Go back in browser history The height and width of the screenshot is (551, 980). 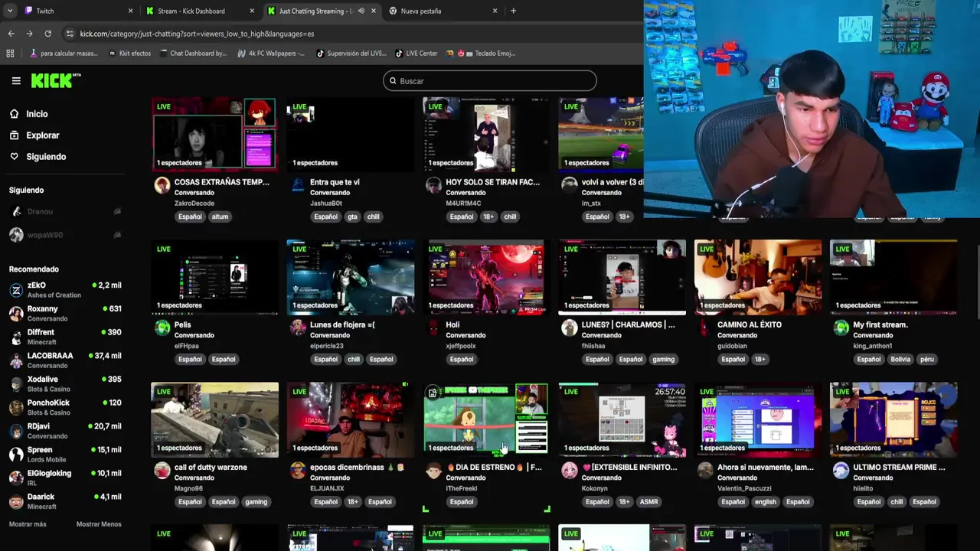coord(11,34)
